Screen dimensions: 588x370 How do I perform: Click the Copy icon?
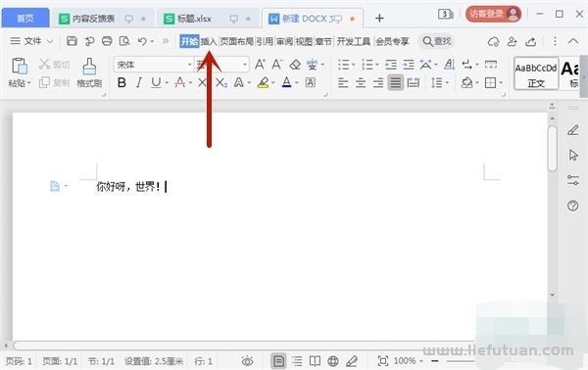(x=44, y=82)
